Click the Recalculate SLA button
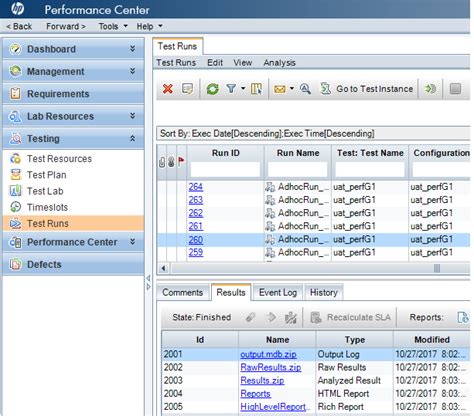The height and width of the screenshot is (416, 474). [351, 317]
